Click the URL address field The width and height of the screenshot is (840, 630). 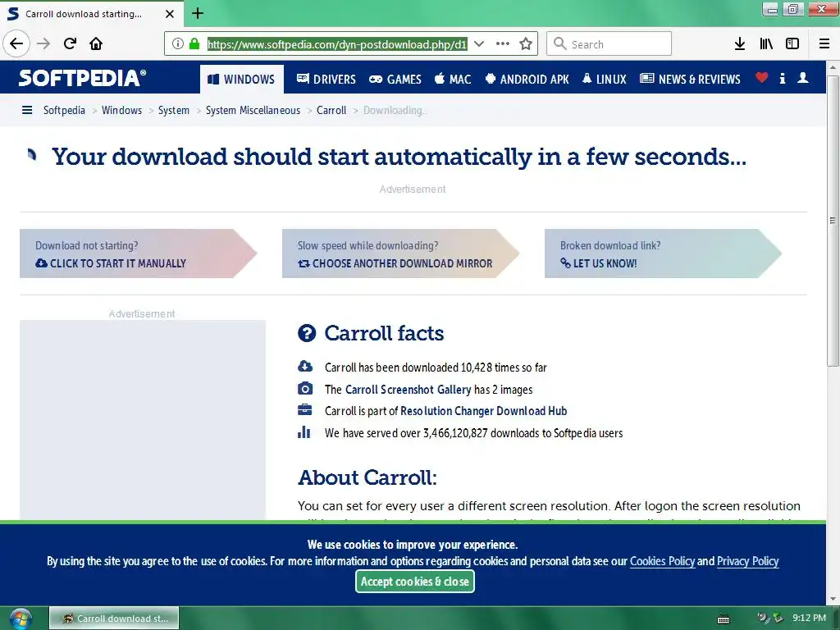pyautogui.click(x=337, y=44)
